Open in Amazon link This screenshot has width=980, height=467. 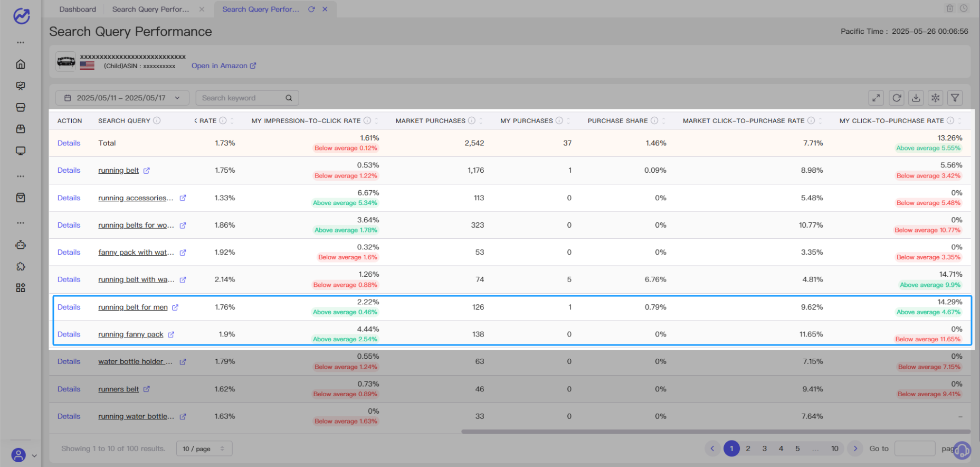pos(224,66)
